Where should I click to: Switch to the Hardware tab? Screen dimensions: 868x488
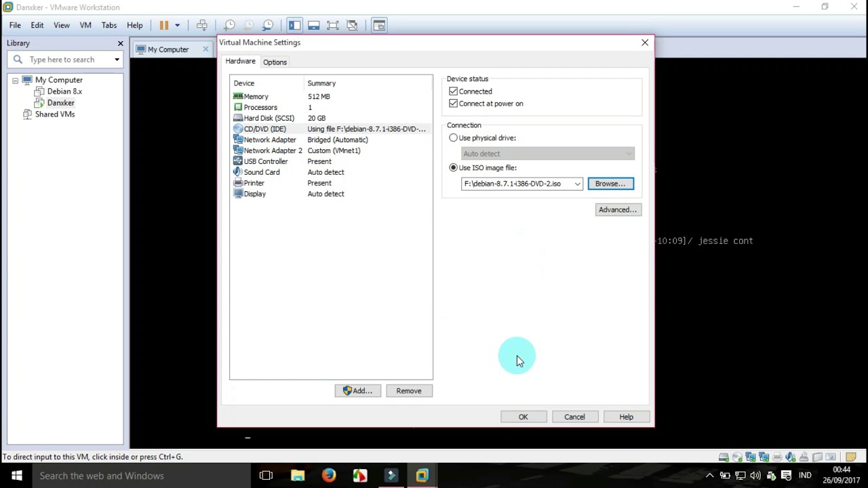click(x=241, y=61)
